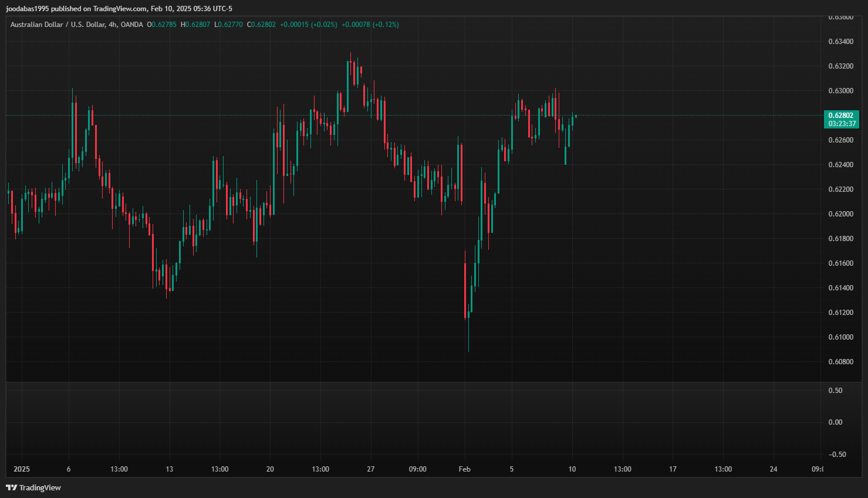Click the +0.00078 (+0.12%) change value

[x=370, y=25]
